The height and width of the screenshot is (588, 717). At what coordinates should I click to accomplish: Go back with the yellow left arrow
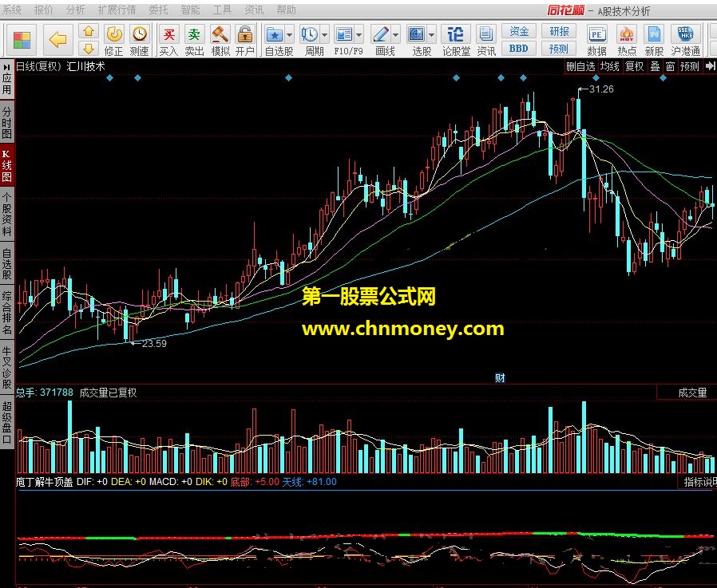tap(58, 40)
